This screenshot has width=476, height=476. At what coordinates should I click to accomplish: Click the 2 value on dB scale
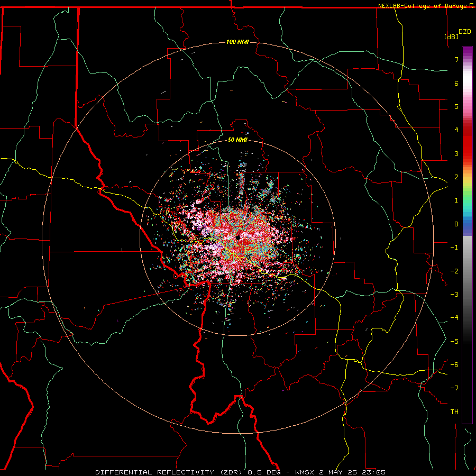456,177
